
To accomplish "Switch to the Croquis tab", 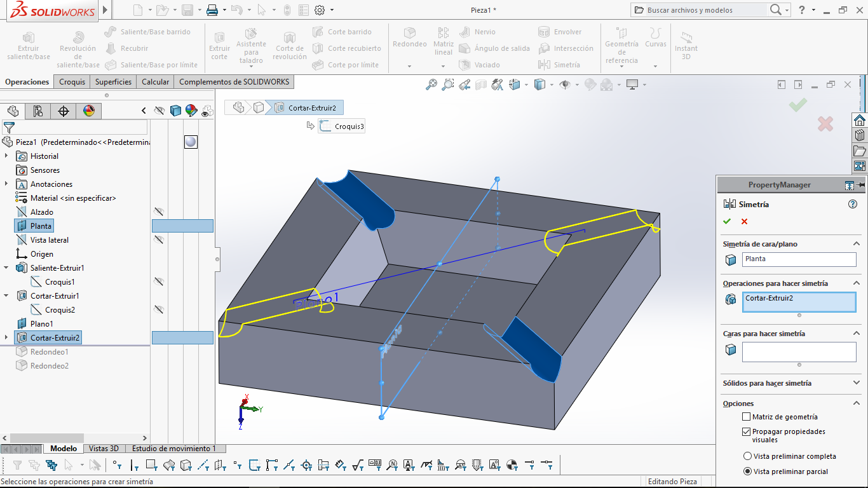I will [x=72, y=81].
